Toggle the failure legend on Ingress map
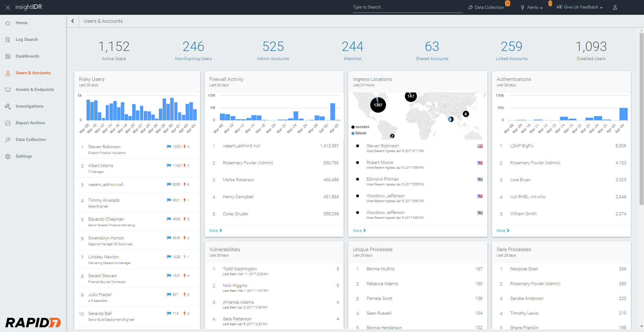The height and width of the screenshot is (332, 644). tap(359, 133)
